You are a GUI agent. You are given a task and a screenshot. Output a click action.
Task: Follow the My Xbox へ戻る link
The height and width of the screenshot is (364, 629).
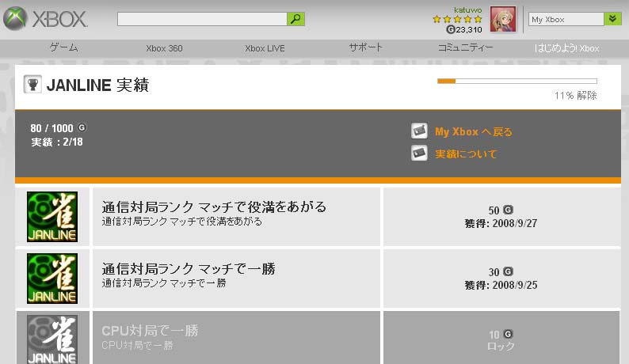point(474,132)
